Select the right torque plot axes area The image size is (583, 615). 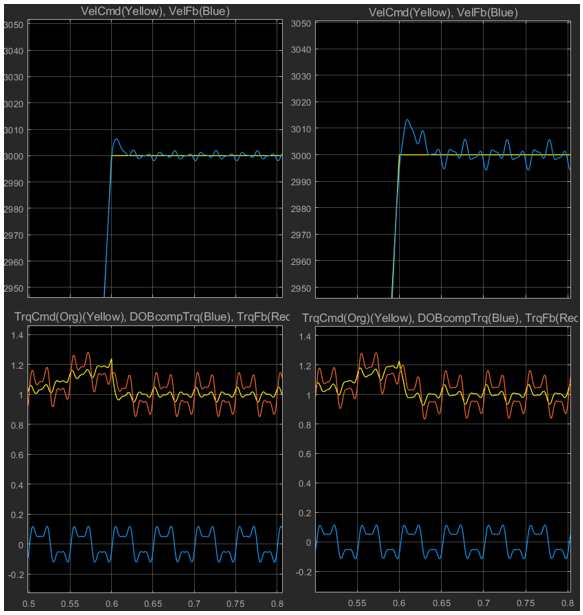tap(443, 459)
